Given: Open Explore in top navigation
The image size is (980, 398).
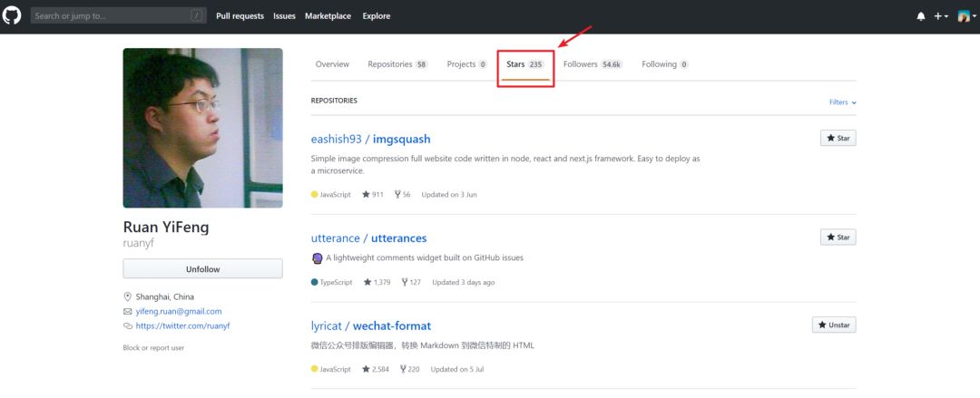Looking at the screenshot, I should (377, 16).
